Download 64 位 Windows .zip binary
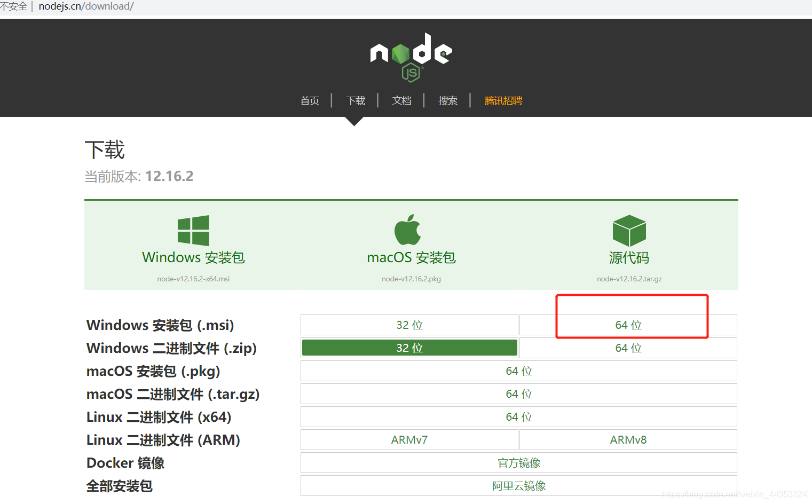 click(628, 348)
